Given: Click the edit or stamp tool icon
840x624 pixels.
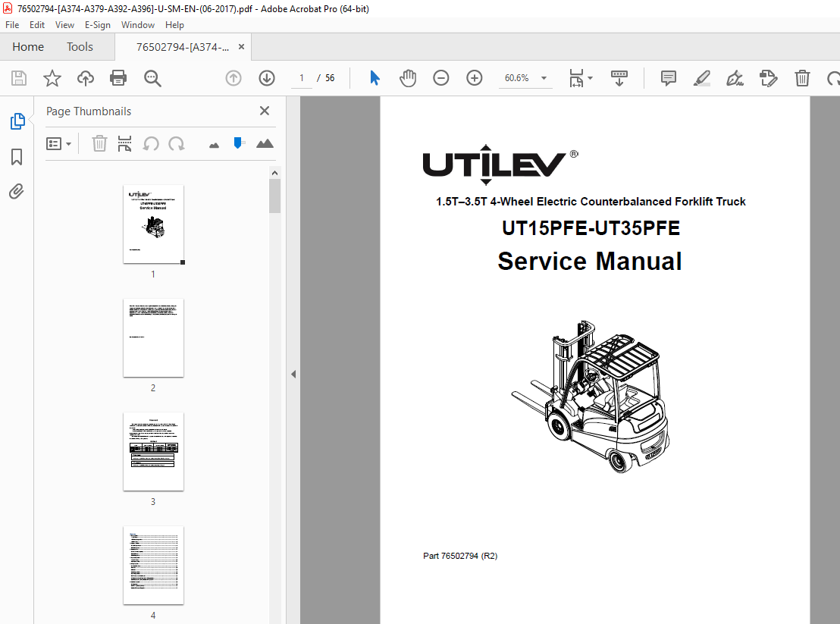Looking at the screenshot, I should pos(768,78).
